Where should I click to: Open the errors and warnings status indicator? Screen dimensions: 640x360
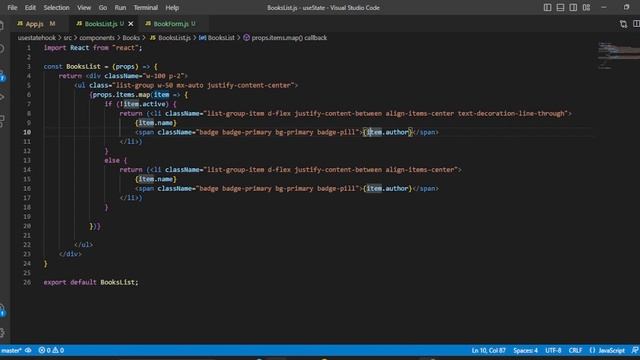[51, 351]
